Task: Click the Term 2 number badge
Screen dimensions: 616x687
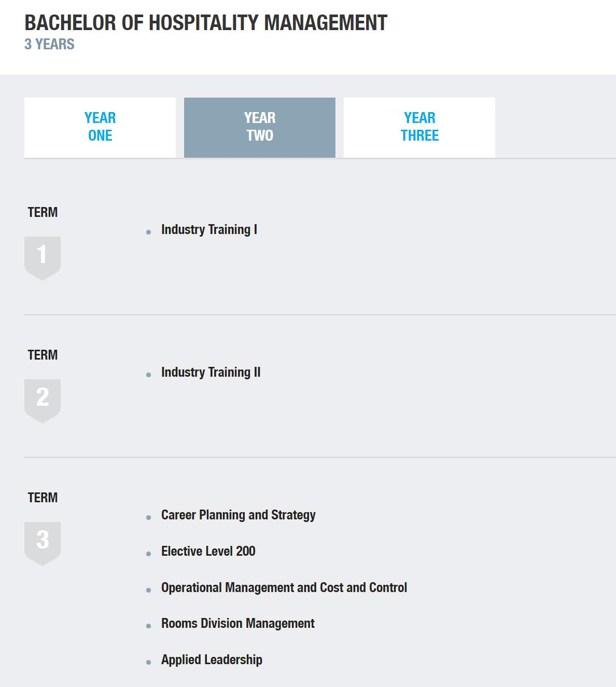Action: (x=43, y=399)
